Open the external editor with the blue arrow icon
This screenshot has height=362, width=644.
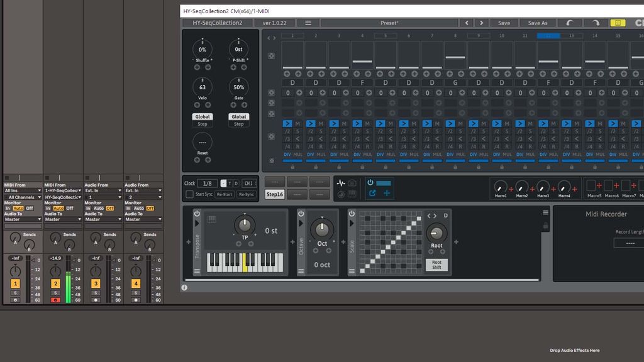[x=372, y=194]
